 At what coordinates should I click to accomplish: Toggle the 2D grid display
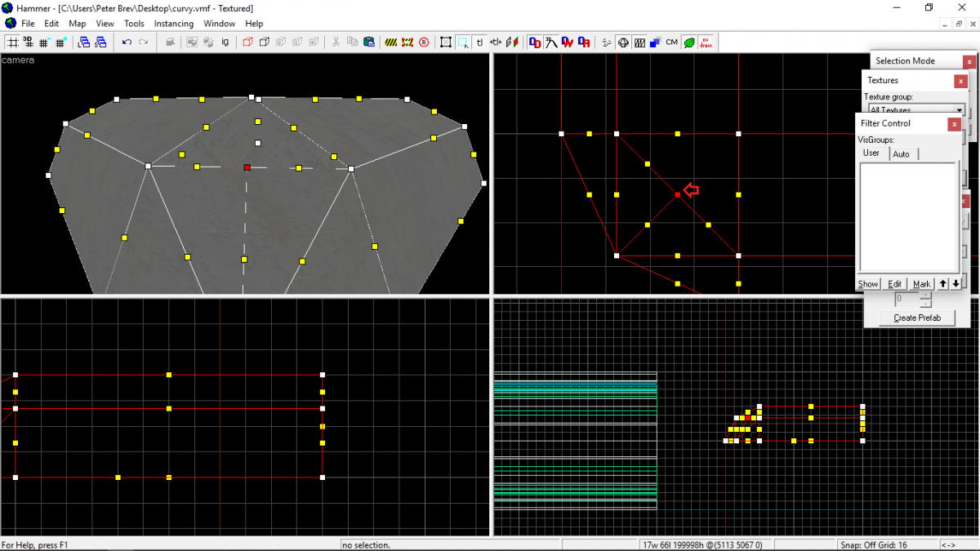(12, 42)
